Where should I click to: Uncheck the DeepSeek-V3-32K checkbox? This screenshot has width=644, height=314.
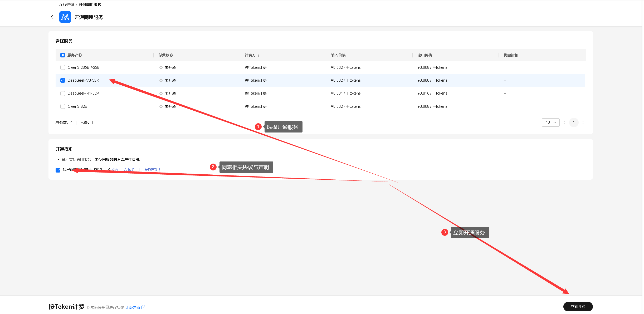[x=63, y=80]
